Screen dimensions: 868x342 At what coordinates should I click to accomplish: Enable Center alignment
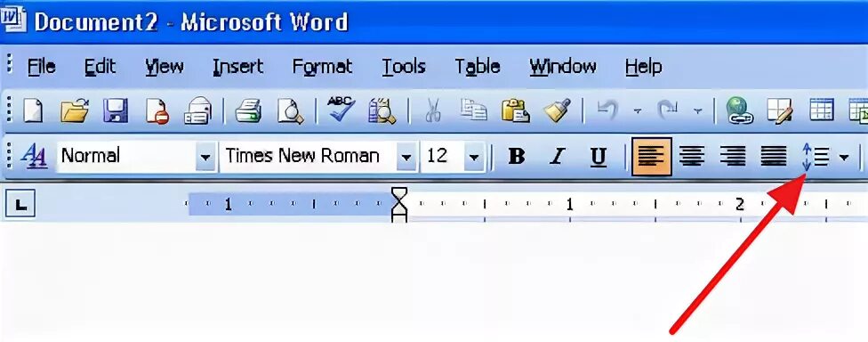(692, 157)
